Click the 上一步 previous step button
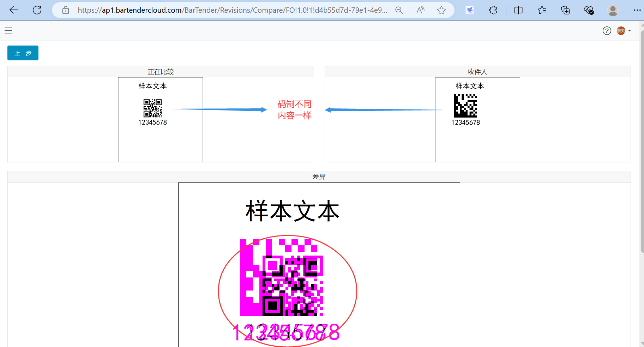The image size is (644, 347). point(23,53)
